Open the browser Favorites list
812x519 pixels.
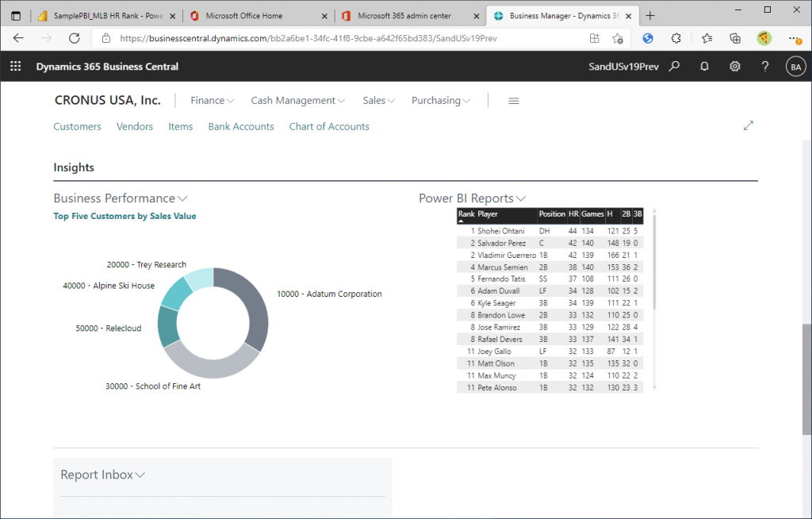(x=707, y=38)
